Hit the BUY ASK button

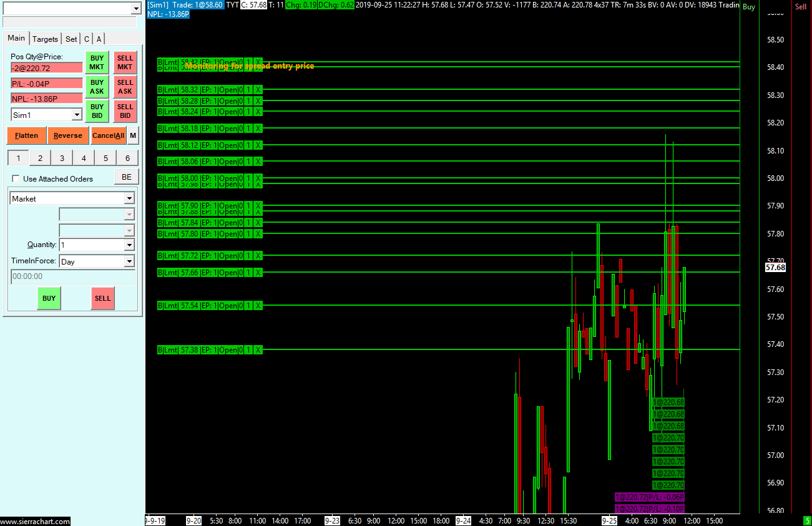97,87
